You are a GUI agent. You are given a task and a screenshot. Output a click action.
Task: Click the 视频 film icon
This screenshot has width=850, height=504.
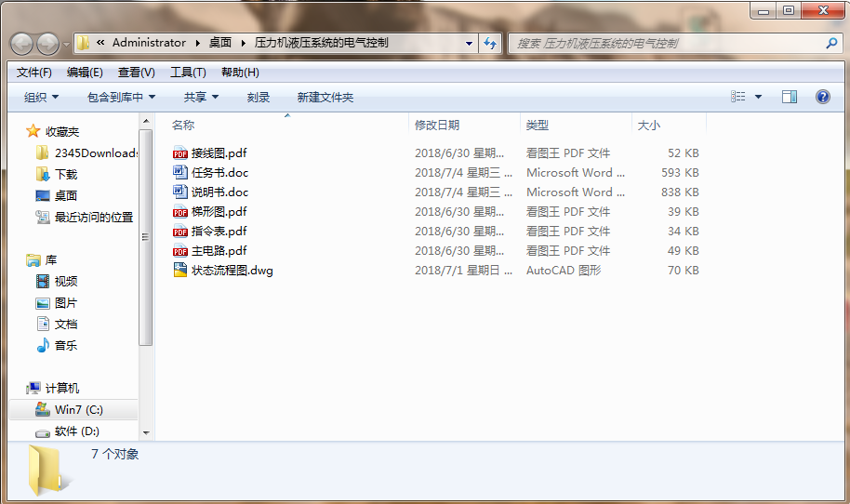click(42, 281)
